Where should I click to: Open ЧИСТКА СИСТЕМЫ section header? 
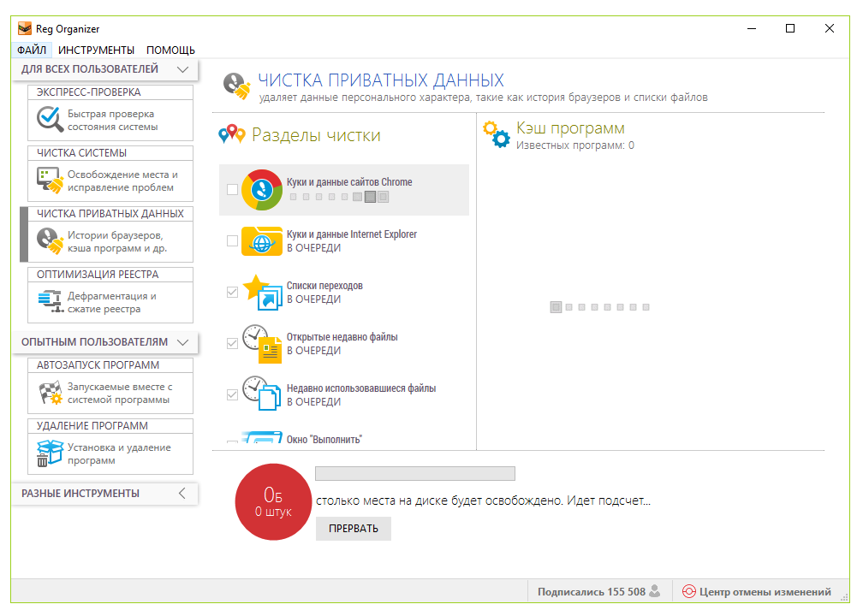pos(110,153)
